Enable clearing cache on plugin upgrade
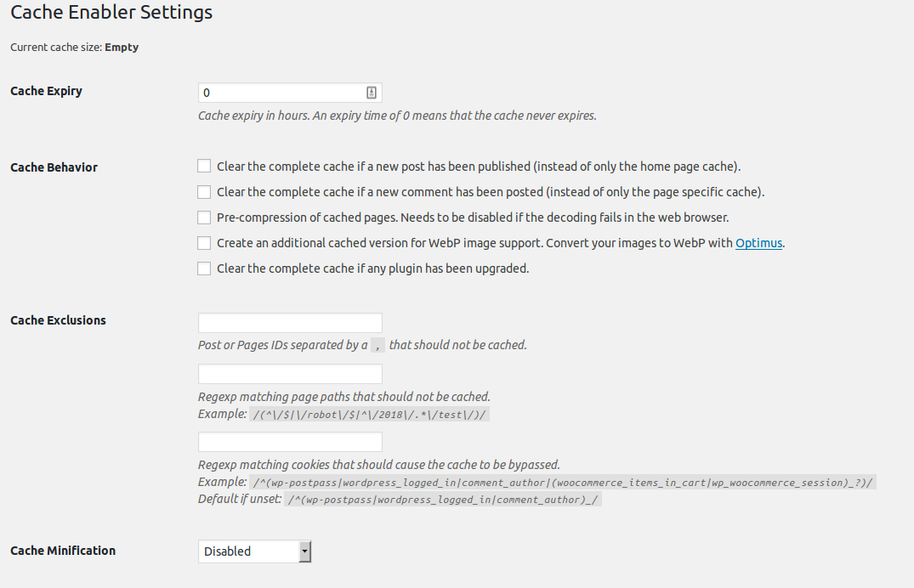This screenshot has height=588, width=914. point(204,269)
